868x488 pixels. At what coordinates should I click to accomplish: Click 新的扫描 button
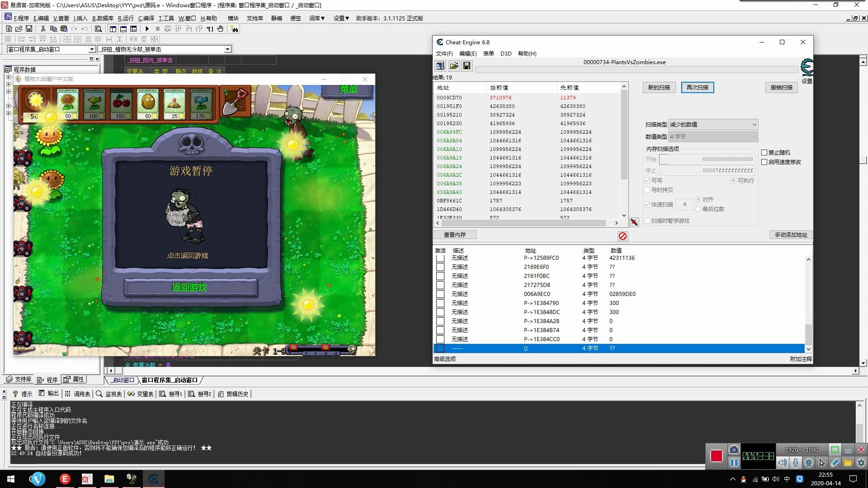click(659, 88)
